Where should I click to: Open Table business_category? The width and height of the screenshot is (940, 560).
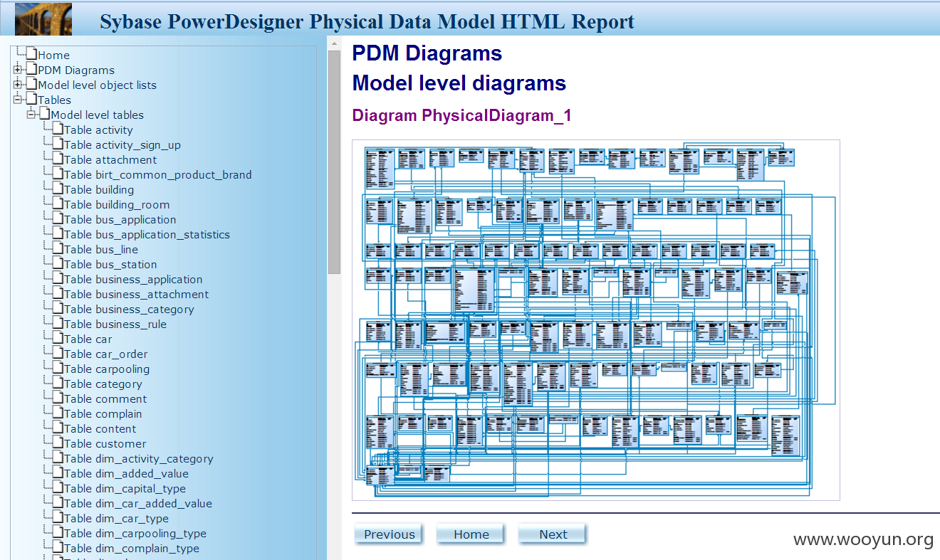coord(129,309)
